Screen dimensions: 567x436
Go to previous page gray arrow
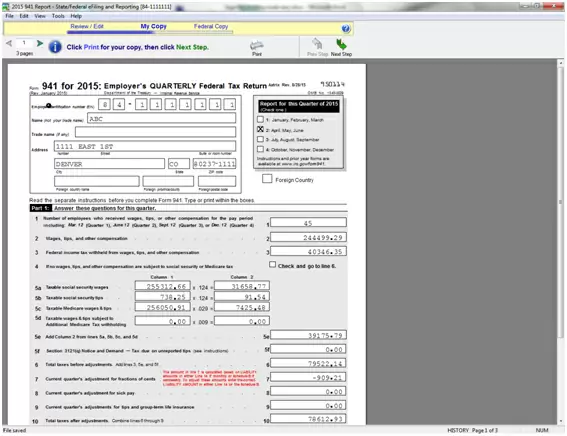9,43
